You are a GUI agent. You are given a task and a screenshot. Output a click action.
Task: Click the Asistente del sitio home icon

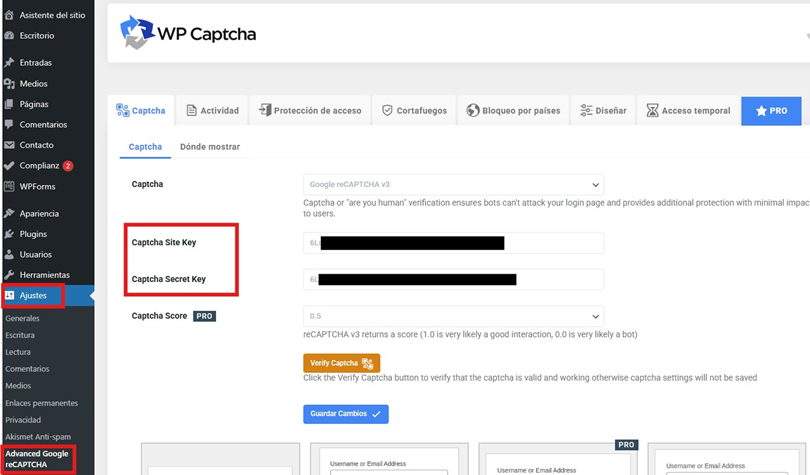[x=9, y=15]
